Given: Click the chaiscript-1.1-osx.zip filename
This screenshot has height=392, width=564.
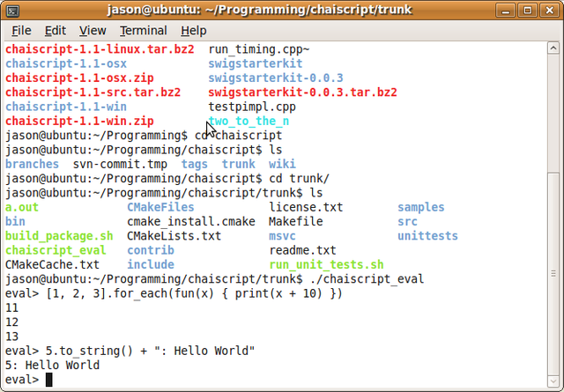Looking at the screenshot, I should pyautogui.click(x=79, y=78).
